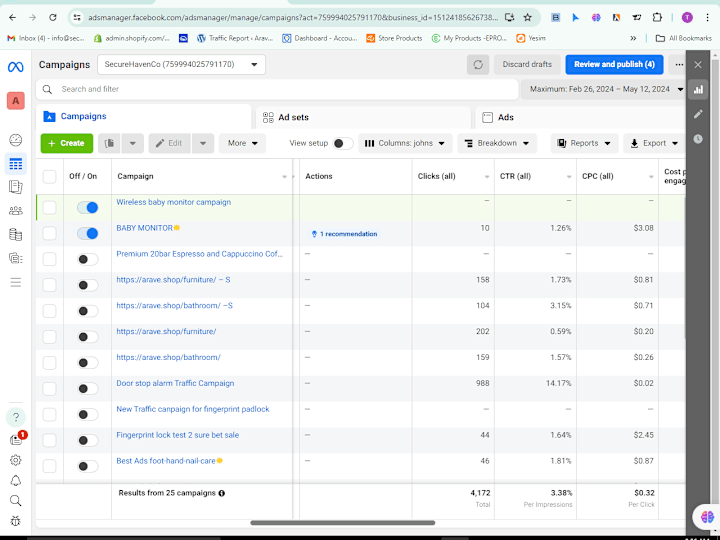Expand the Edit options arrow
Image resolution: width=720 pixels, height=540 pixels.
click(x=202, y=143)
